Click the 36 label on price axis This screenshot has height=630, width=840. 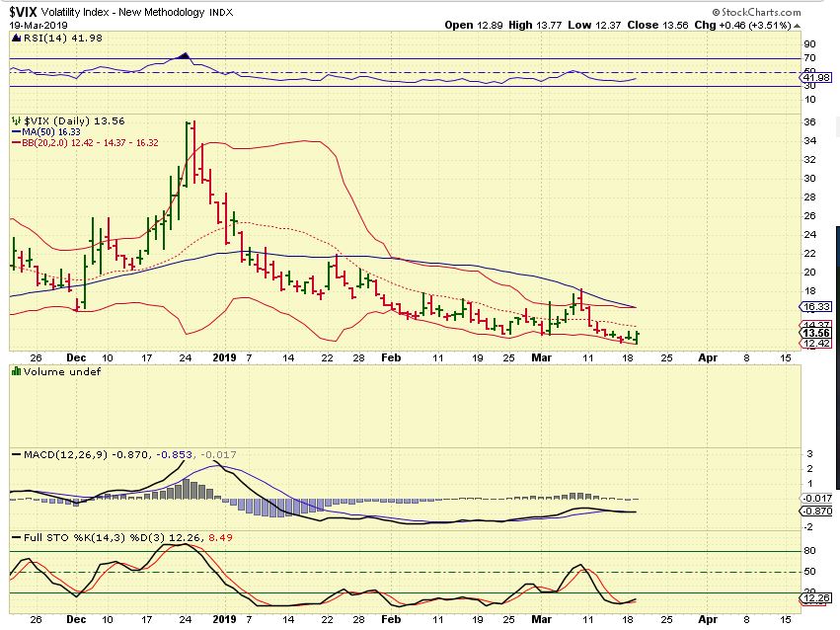coord(809,122)
